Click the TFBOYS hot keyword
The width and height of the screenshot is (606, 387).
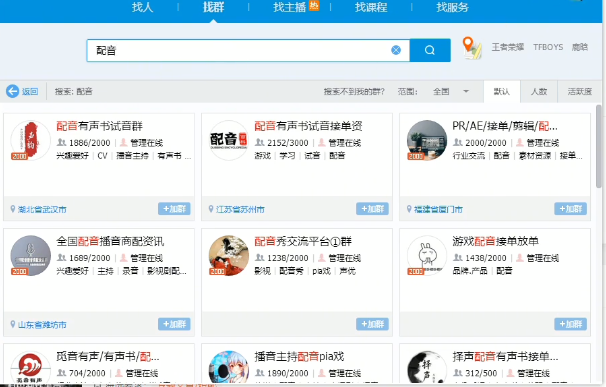548,47
